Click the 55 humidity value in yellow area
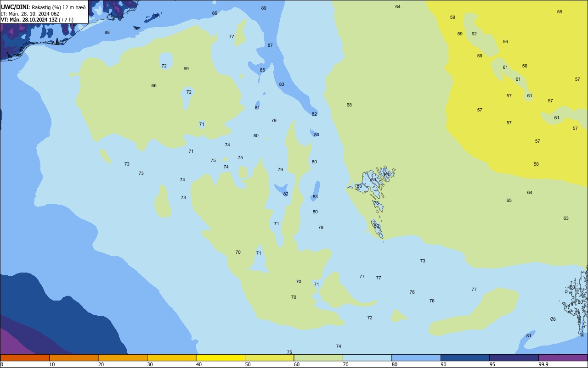This screenshot has width=588, height=368. pos(560,12)
